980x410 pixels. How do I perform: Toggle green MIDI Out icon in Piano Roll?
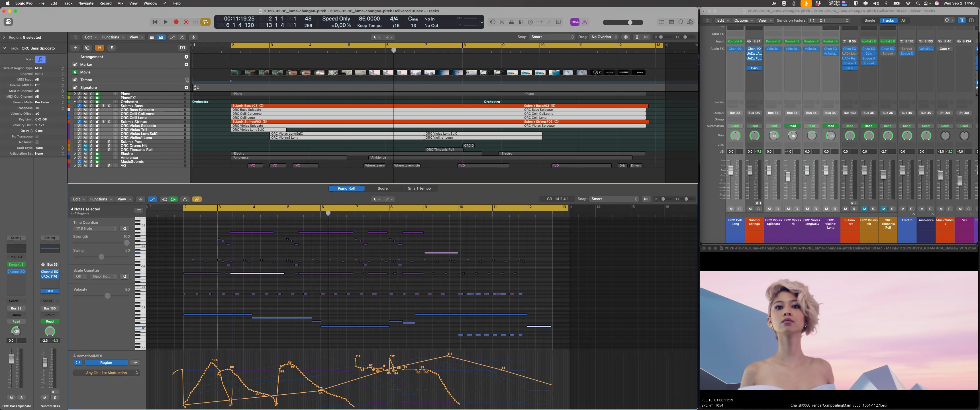[x=173, y=199]
